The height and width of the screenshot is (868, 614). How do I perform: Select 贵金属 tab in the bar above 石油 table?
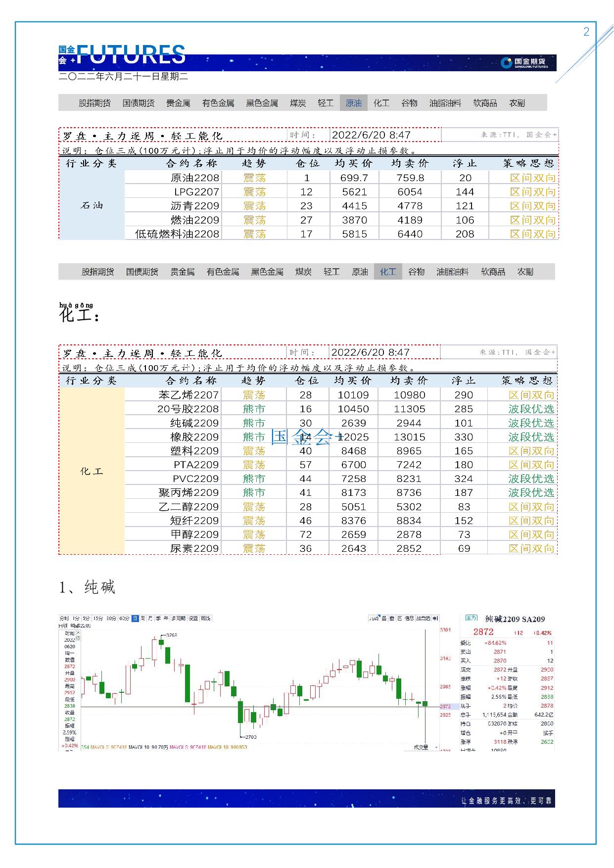point(178,103)
